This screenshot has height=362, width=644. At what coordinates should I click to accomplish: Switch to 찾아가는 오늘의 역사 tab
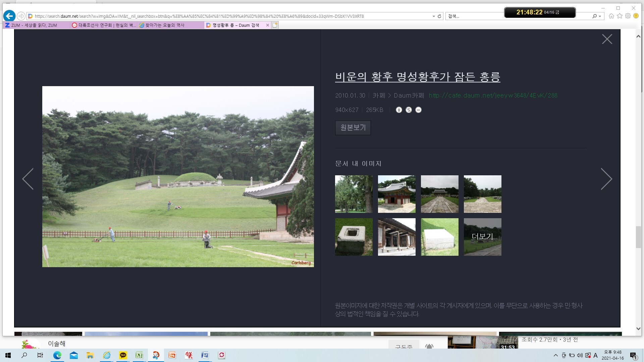(x=164, y=25)
